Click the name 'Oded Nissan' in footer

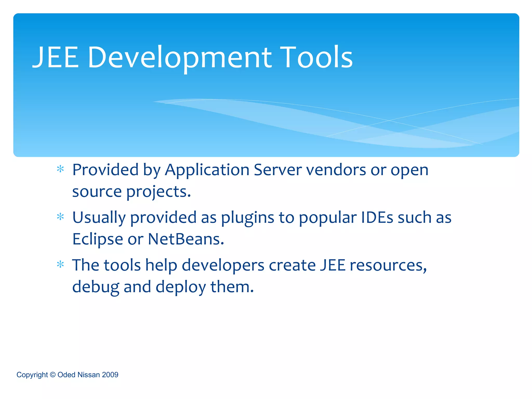point(79,375)
